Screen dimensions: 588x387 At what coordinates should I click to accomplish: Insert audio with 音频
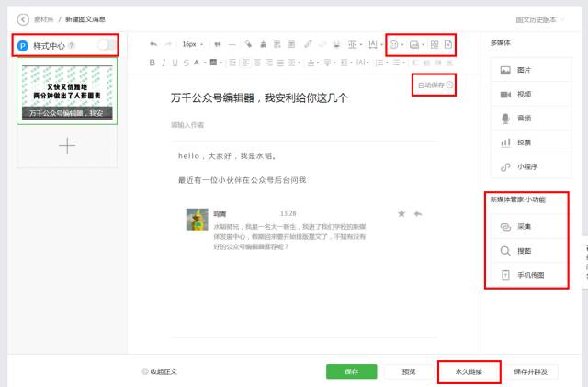tap(531, 119)
